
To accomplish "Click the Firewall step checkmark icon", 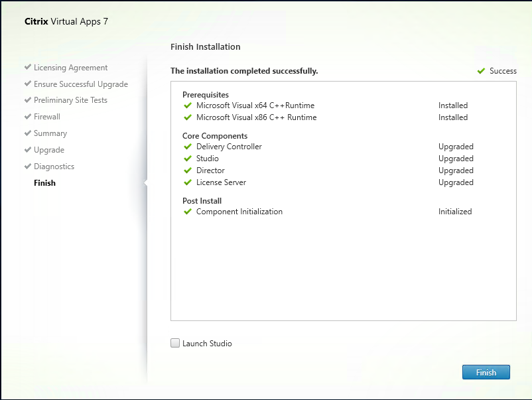I will [x=28, y=116].
